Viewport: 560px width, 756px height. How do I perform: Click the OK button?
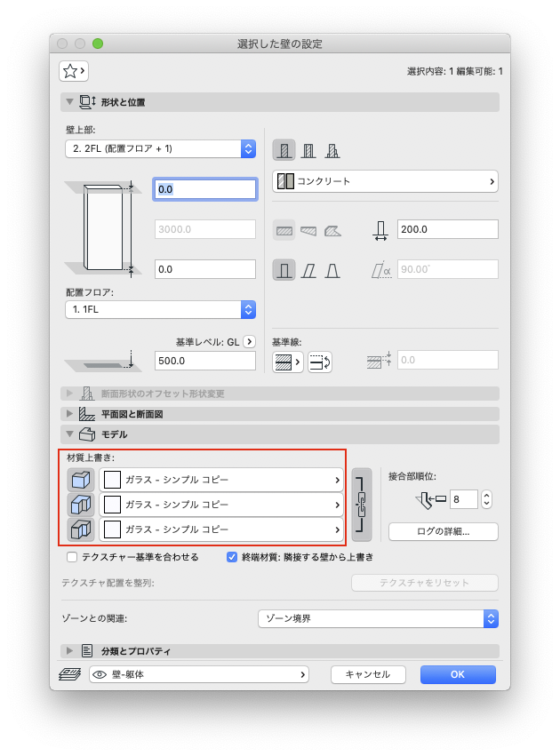[x=458, y=674]
